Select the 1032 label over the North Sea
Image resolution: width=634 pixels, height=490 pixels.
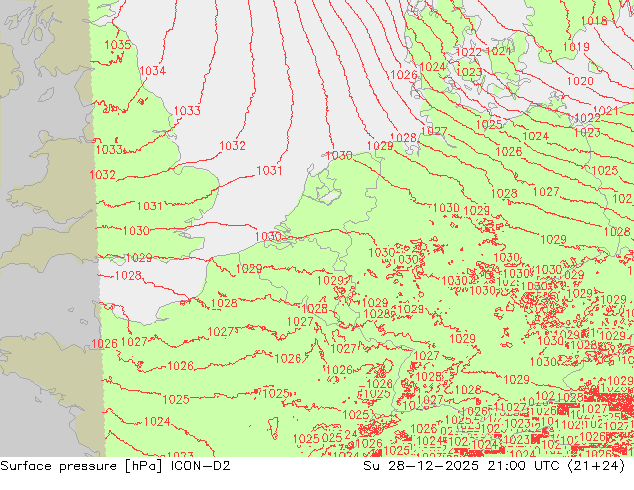click(x=232, y=146)
